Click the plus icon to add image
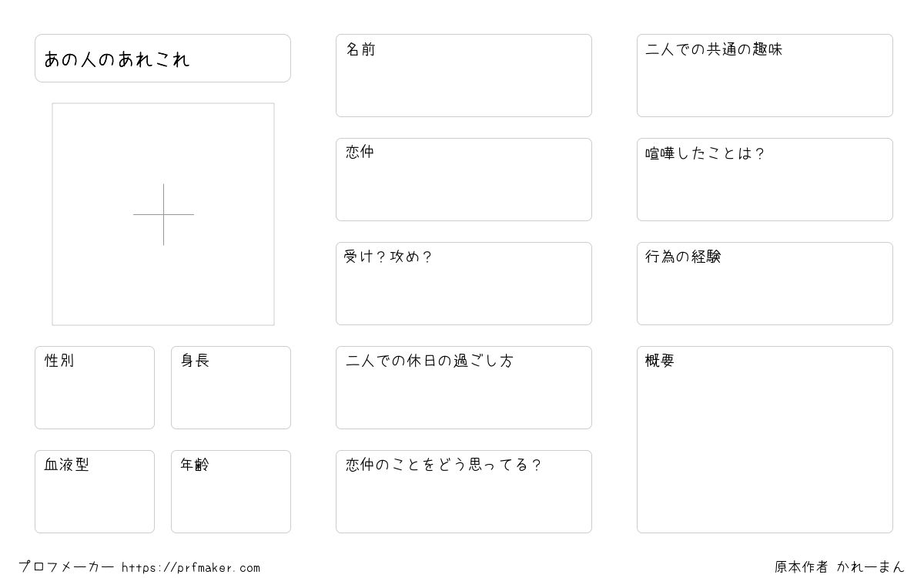924x578 pixels. coord(163,214)
